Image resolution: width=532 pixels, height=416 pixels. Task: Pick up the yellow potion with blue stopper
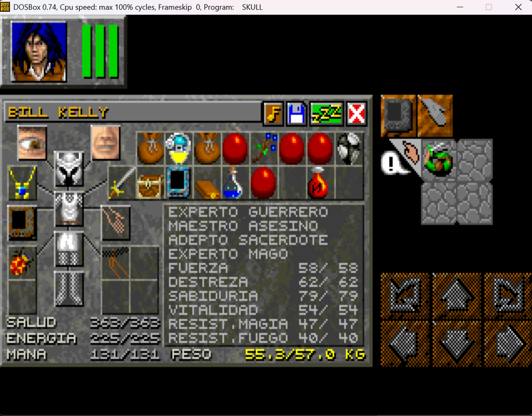point(178,148)
